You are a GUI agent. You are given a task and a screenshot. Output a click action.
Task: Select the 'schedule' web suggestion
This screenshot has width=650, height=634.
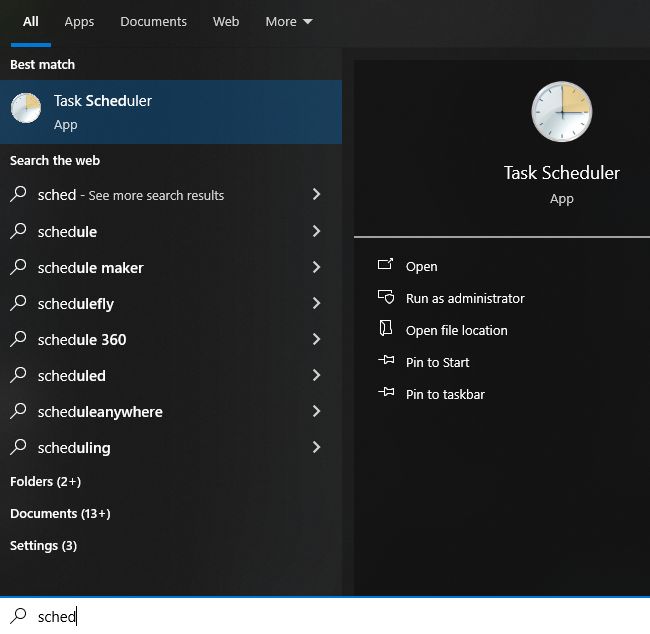click(171, 231)
